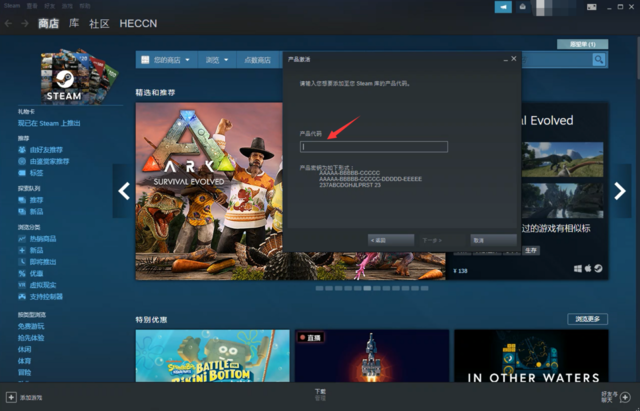Open the Steam menu

pos(12,6)
